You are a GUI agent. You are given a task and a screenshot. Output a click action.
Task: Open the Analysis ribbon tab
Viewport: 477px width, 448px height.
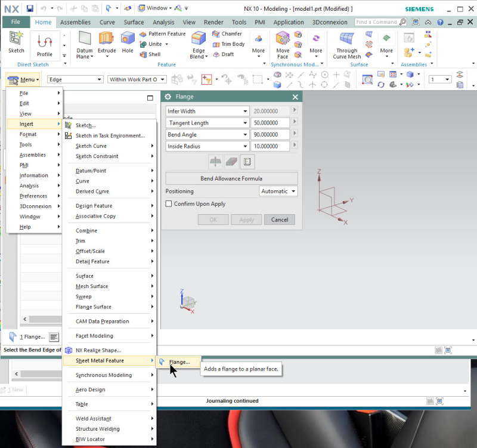(x=163, y=22)
